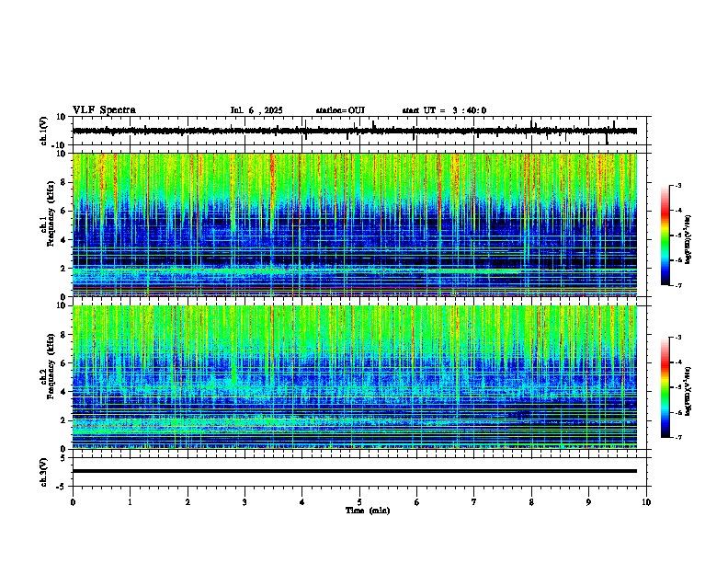Click time axis tick label '0'

click(x=73, y=502)
